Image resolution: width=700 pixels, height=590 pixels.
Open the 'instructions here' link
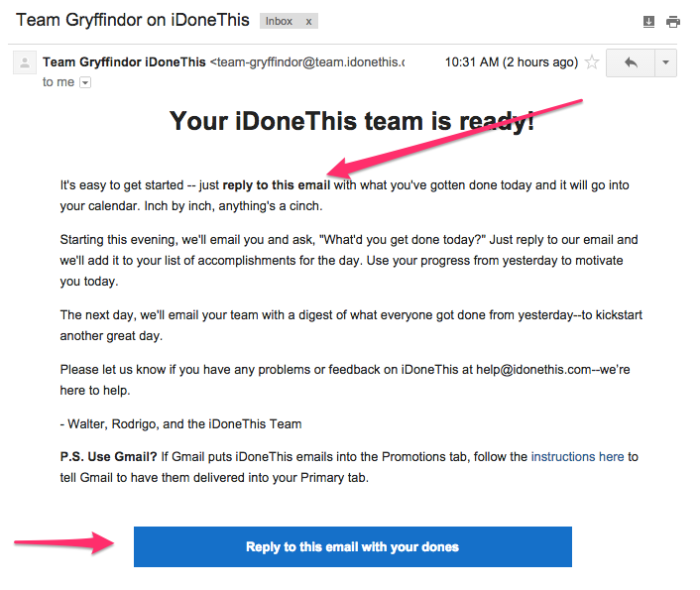577,457
